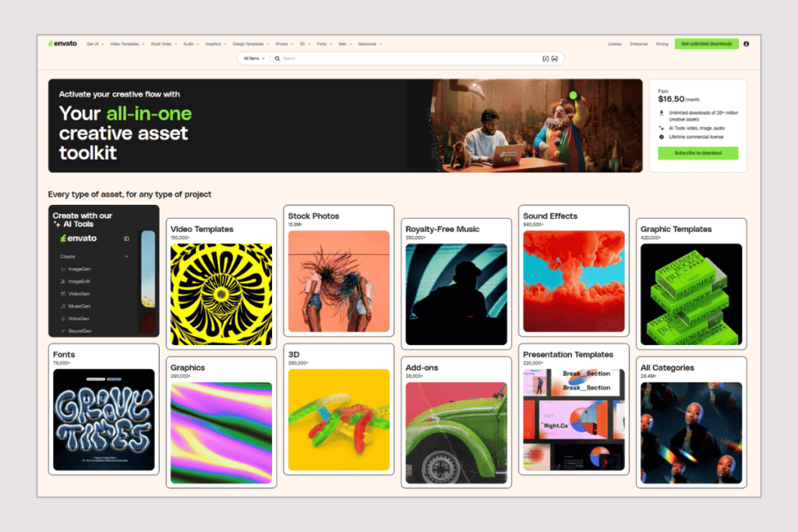Open the Fonts nav menu
The height and width of the screenshot is (532, 798).
pyautogui.click(x=324, y=44)
